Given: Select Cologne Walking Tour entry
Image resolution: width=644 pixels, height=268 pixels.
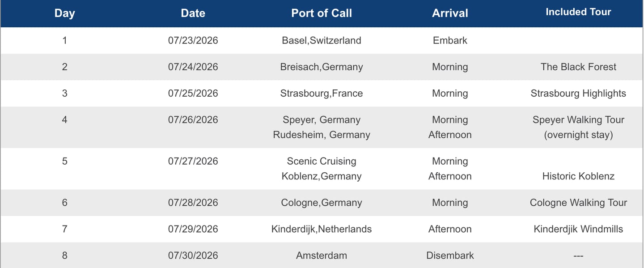Looking at the screenshot, I should (x=578, y=203).
